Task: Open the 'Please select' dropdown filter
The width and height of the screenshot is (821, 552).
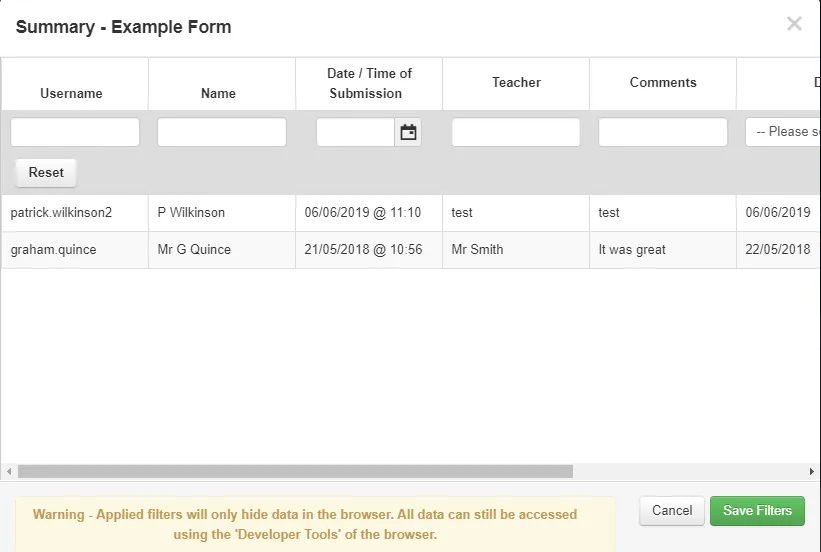Action: pos(782,132)
